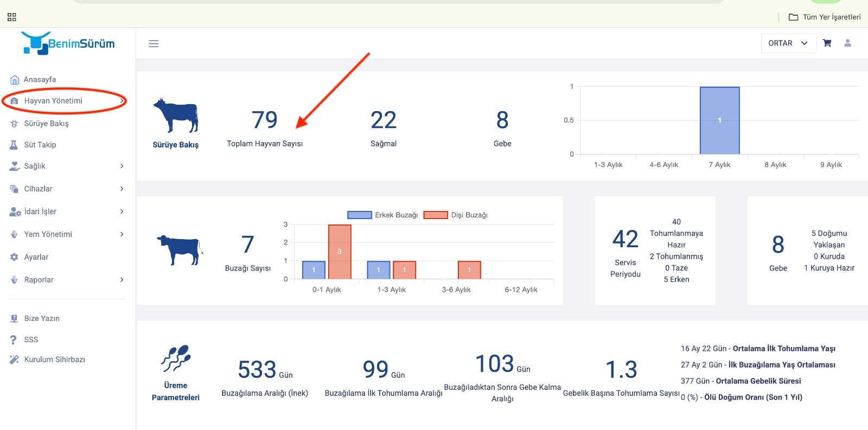Expand the Hayvan Yönetimi menu

tap(67, 101)
